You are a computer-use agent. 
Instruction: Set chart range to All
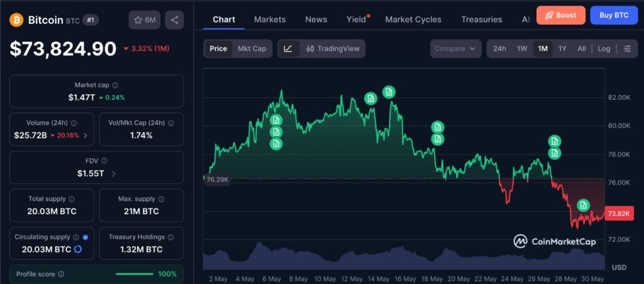pos(582,49)
